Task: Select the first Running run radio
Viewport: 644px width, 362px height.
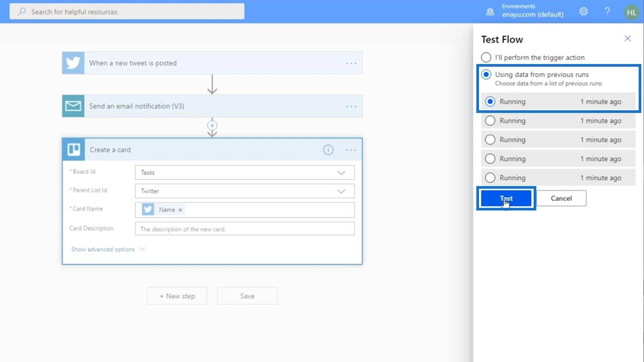Action: pos(490,101)
